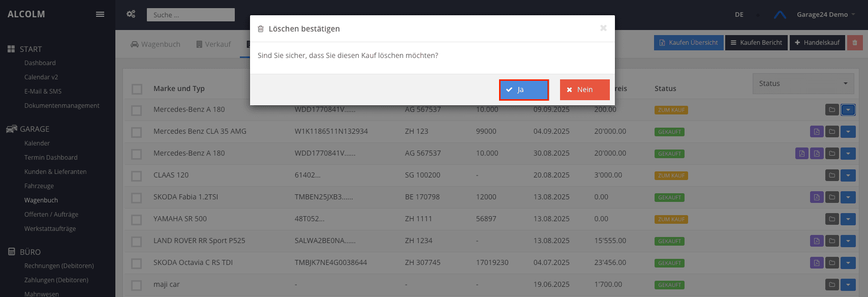
Task: Tick the checkbox for the A 180 dated 09.09.2025
Action: pos(137,110)
